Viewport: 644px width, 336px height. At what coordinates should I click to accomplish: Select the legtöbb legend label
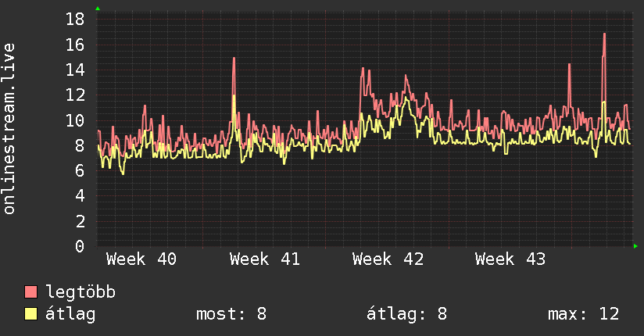pos(80,292)
